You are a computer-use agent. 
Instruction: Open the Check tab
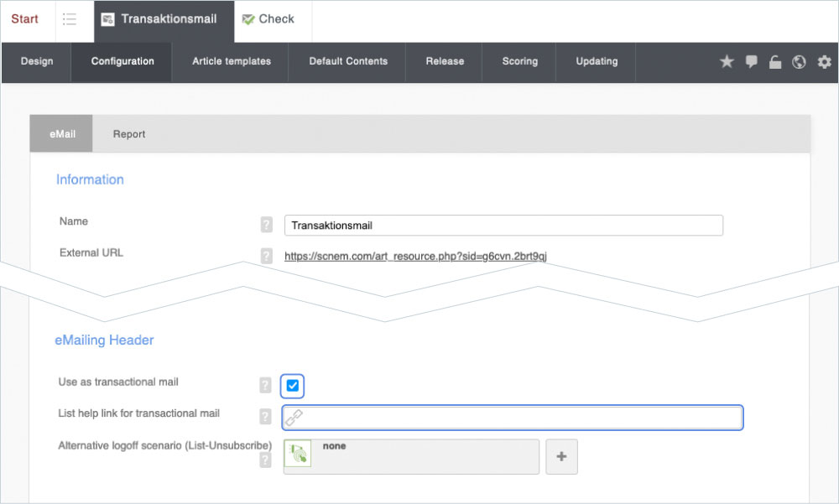click(x=268, y=19)
